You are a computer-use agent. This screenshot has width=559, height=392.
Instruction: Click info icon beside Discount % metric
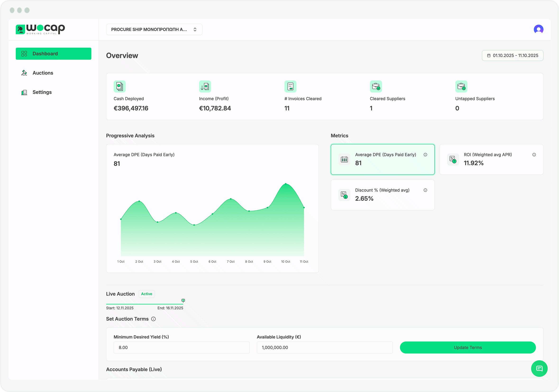(425, 190)
